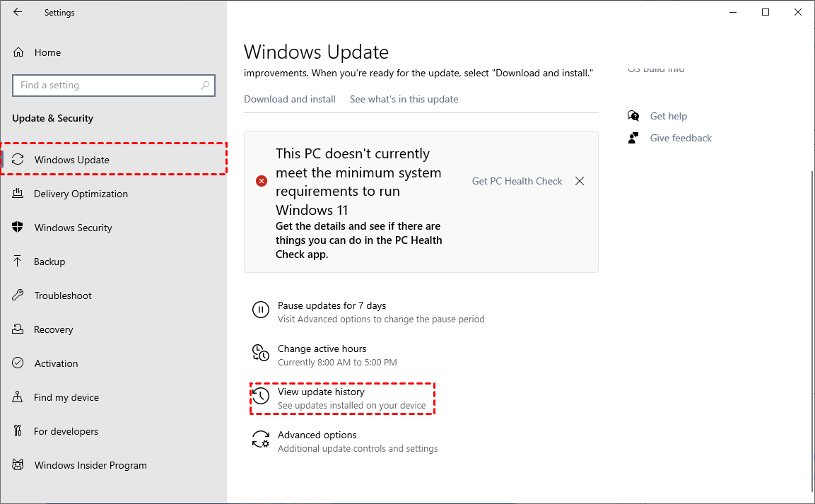The image size is (815, 504).
Task: Click the Find my device icon
Action: [18, 397]
